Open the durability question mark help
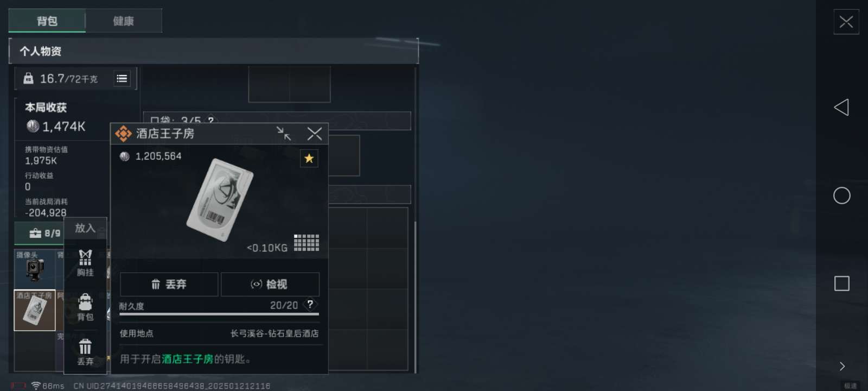This screenshot has height=391, width=868. [x=310, y=304]
